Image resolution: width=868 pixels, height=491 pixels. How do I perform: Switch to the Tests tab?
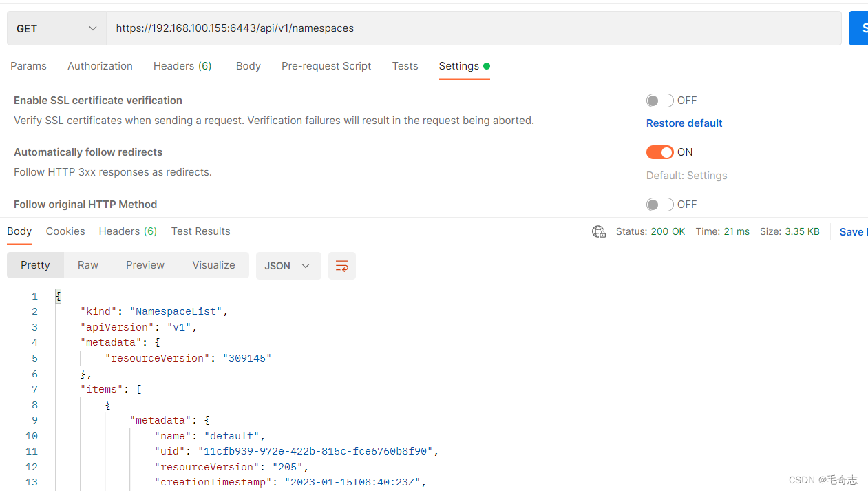pos(405,66)
